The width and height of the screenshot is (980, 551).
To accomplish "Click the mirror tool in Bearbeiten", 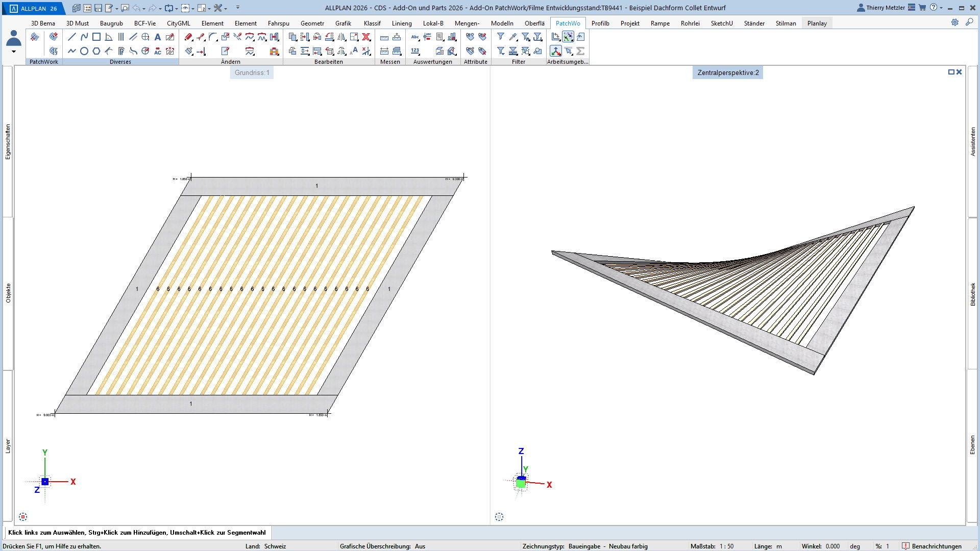I will pyautogui.click(x=341, y=37).
